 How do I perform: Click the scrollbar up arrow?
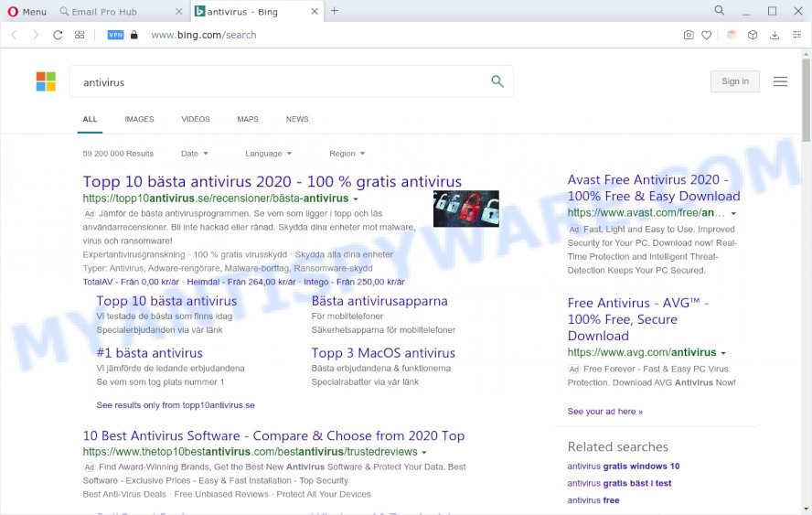pos(807,53)
